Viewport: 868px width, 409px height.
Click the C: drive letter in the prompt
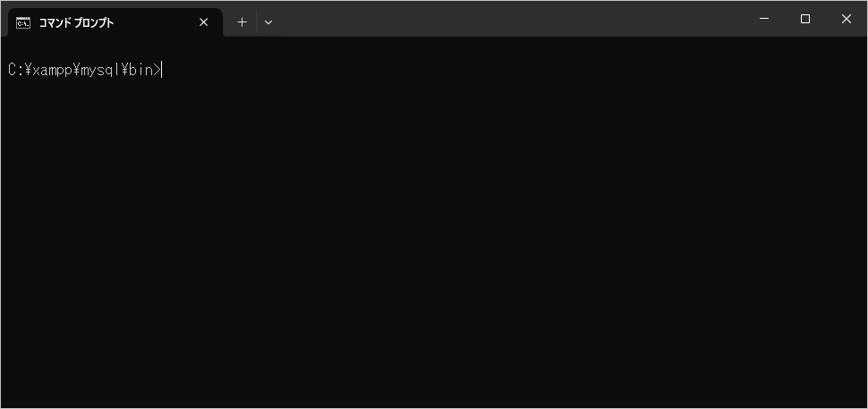(15, 70)
